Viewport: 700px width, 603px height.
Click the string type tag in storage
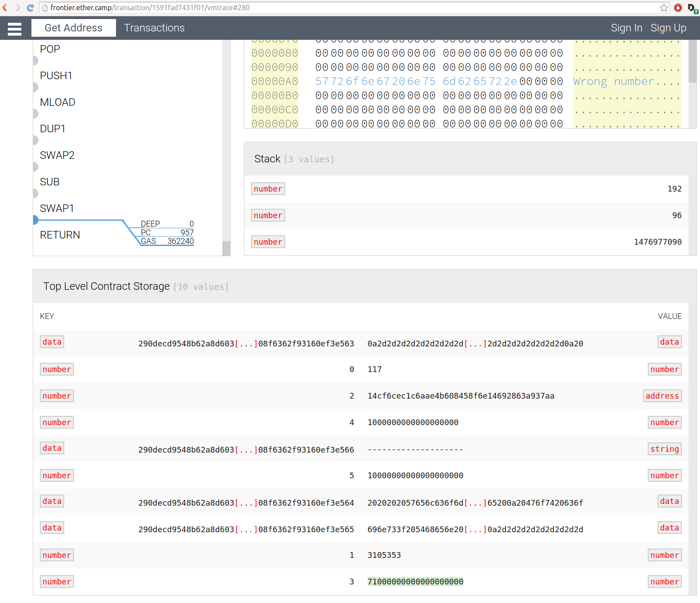(664, 449)
